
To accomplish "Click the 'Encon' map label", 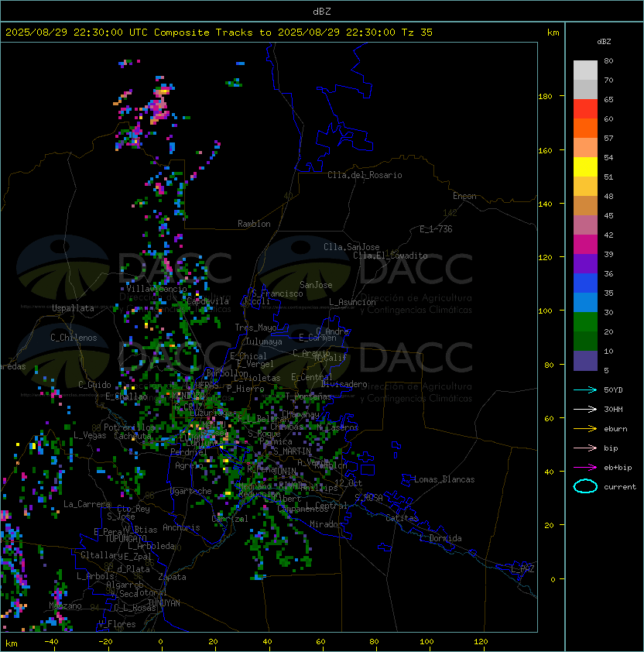I will click(464, 196).
